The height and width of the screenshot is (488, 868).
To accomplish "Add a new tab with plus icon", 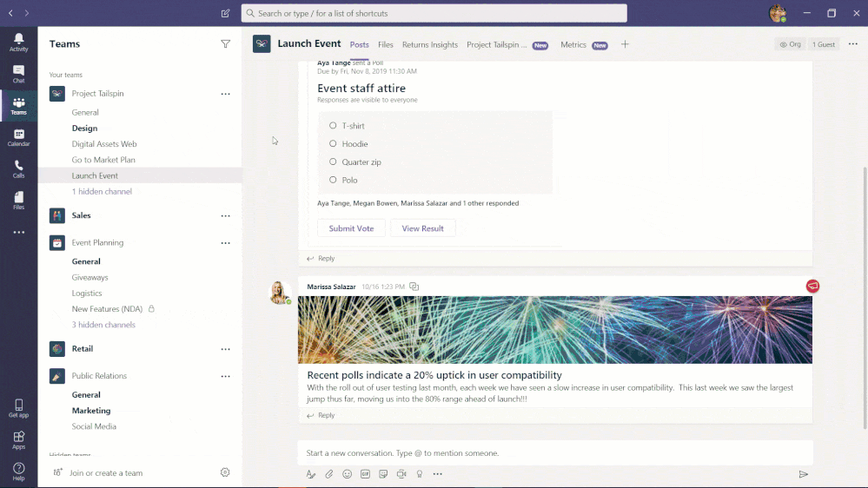I will (625, 44).
